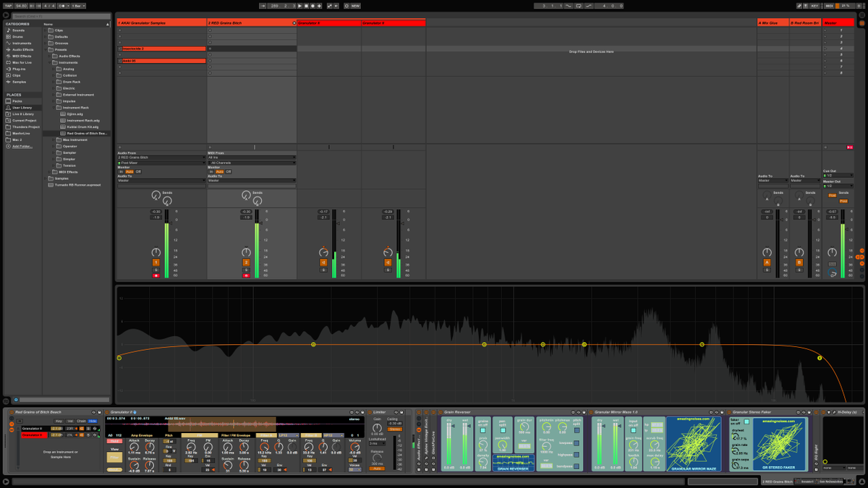
Task: Expand the Defaults folder in the browser
Action: [x=46, y=37]
